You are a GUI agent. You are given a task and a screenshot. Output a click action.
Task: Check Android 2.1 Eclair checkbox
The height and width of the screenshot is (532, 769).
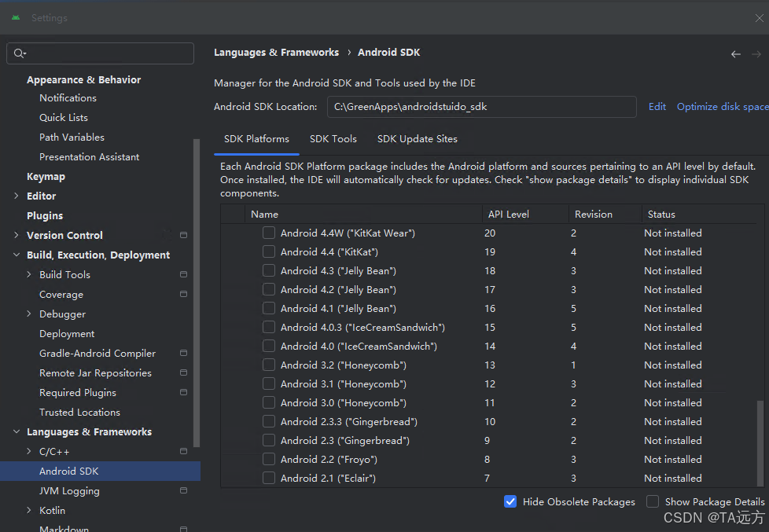pos(269,478)
